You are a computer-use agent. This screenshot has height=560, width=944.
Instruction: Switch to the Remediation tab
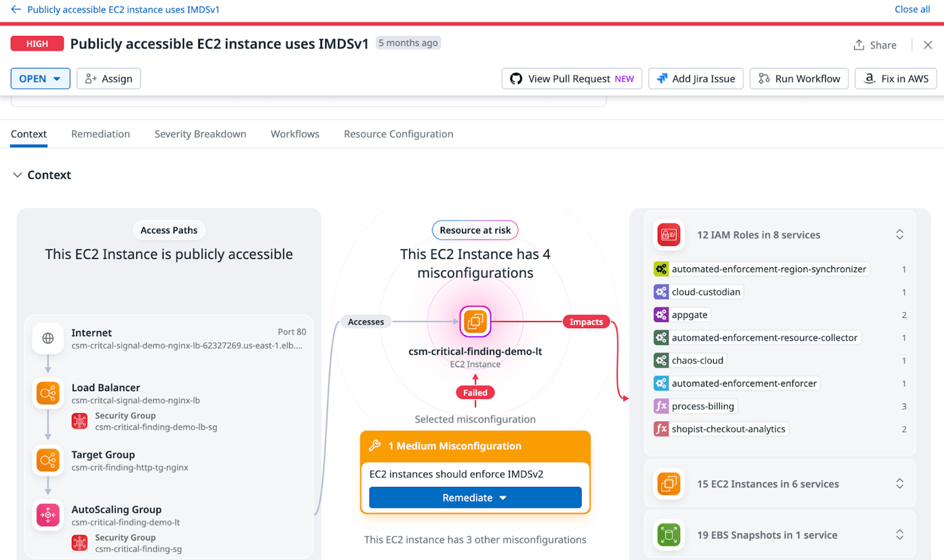[100, 134]
